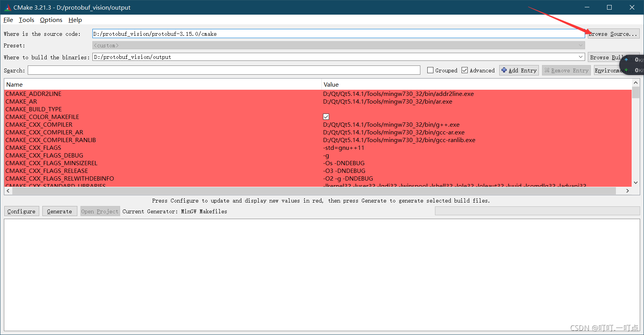
Task: Select the CMAKE_CXX_COMPILER entry
Action: 39,125
